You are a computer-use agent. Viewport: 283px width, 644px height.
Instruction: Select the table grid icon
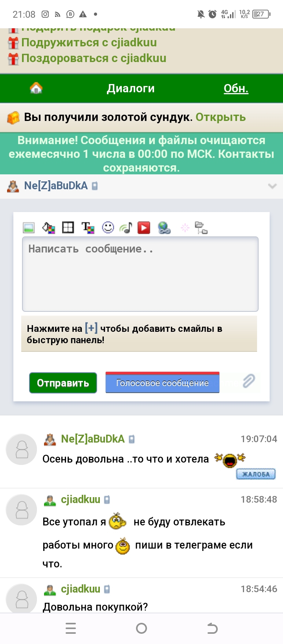(x=68, y=227)
